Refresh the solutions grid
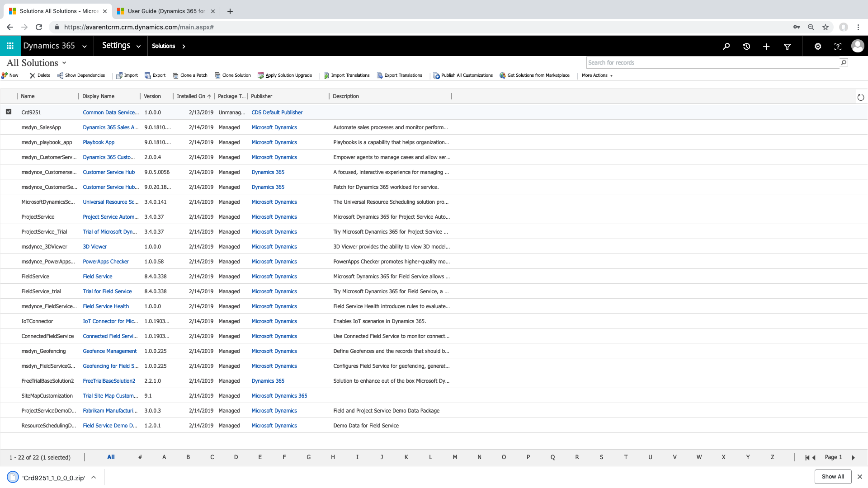This screenshot has width=868, height=488. (x=860, y=97)
